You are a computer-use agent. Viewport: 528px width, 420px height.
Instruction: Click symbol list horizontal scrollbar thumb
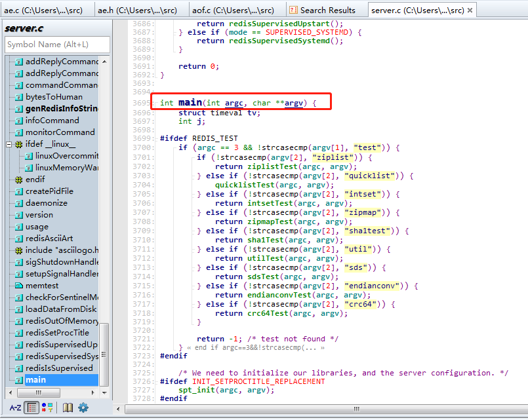click(x=39, y=392)
